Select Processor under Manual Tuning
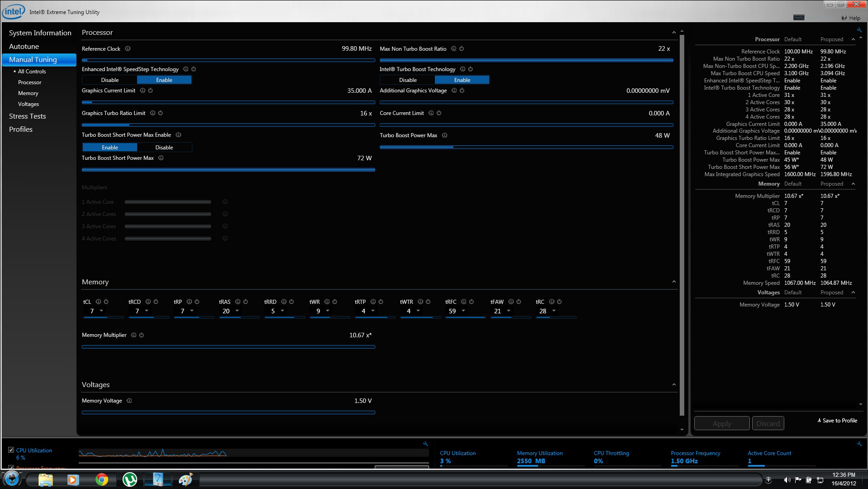Image resolution: width=868 pixels, height=489 pixels. click(29, 82)
